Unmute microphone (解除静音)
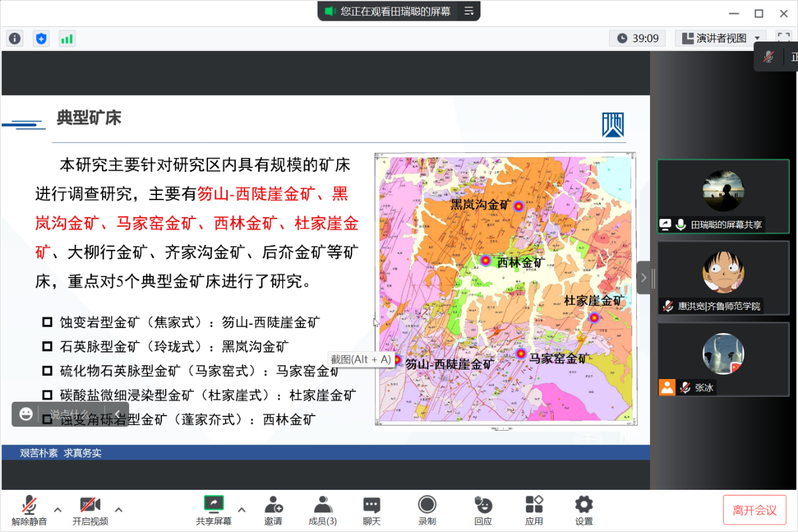Image resolution: width=798 pixels, height=532 pixels. 29,510
